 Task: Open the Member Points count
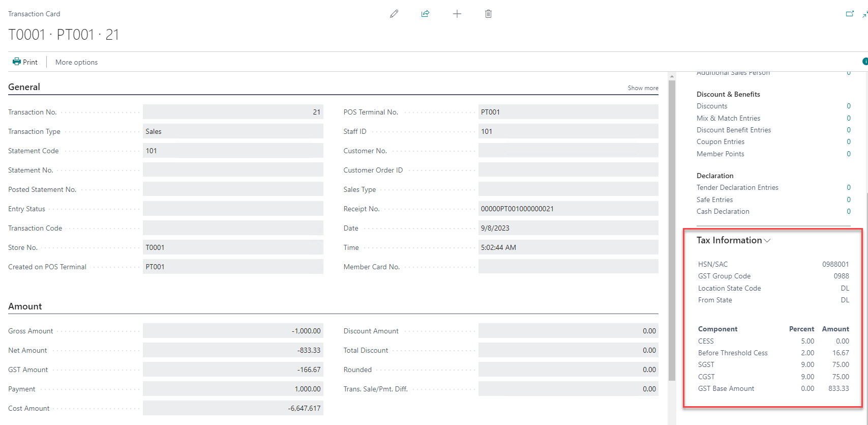point(848,154)
